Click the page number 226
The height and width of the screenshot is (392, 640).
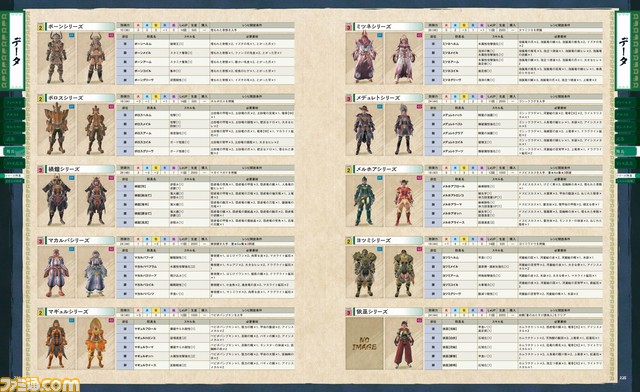tap(622, 377)
